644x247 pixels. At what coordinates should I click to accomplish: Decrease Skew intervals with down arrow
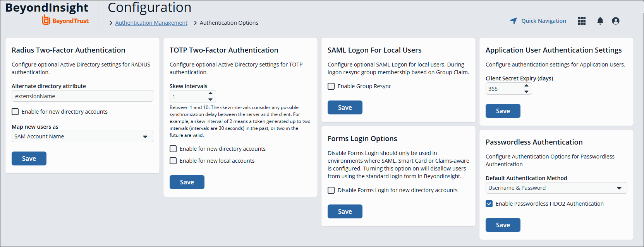211,99
